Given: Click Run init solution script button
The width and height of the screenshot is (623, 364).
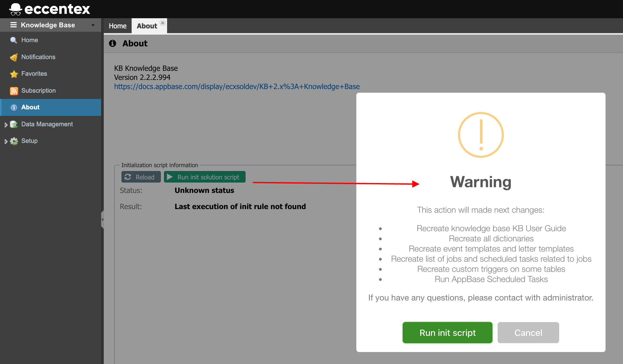Looking at the screenshot, I should point(205,177).
